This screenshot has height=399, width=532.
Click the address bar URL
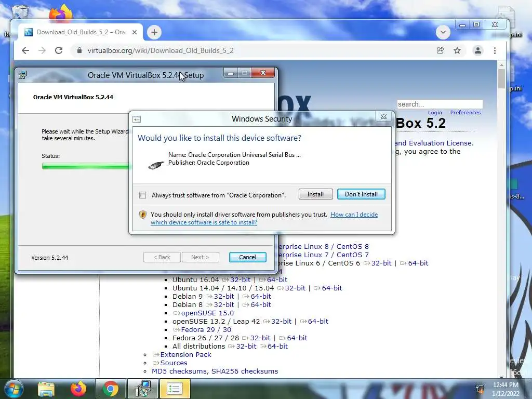click(x=161, y=50)
